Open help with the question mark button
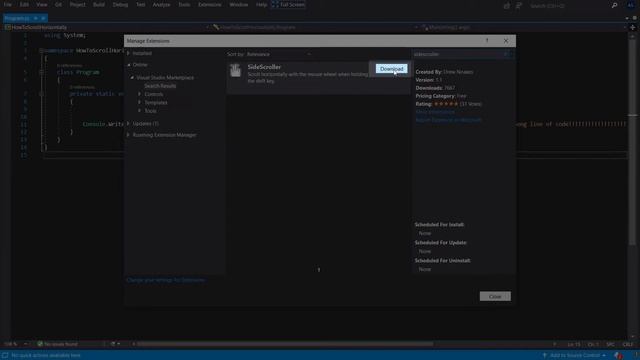 (487, 41)
